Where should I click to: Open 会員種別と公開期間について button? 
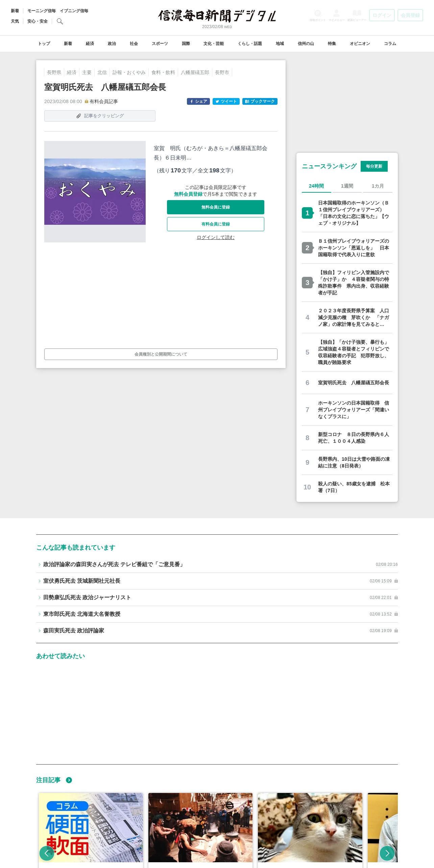[161, 354]
